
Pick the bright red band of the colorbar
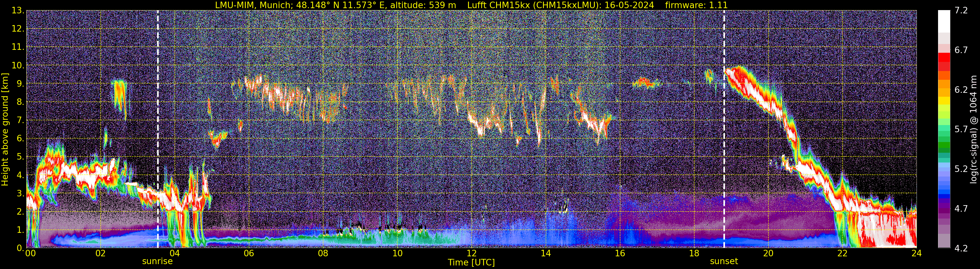tap(944, 57)
